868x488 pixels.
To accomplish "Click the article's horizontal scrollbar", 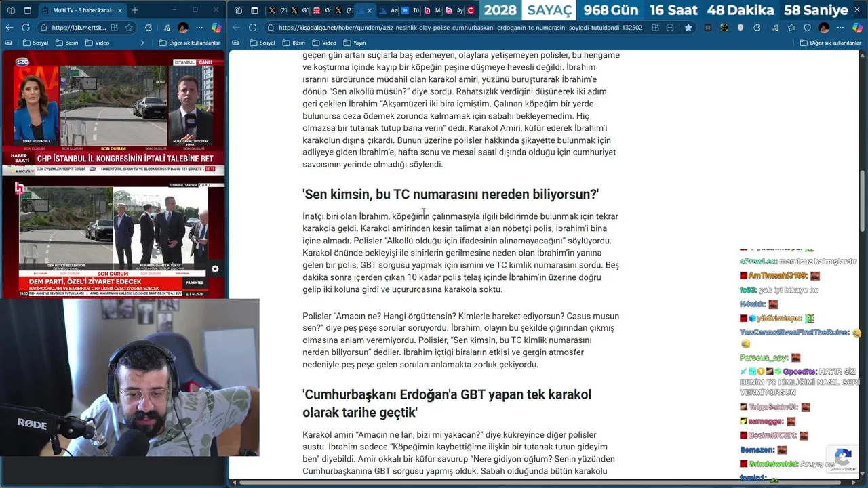I will [x=542, y=483].
